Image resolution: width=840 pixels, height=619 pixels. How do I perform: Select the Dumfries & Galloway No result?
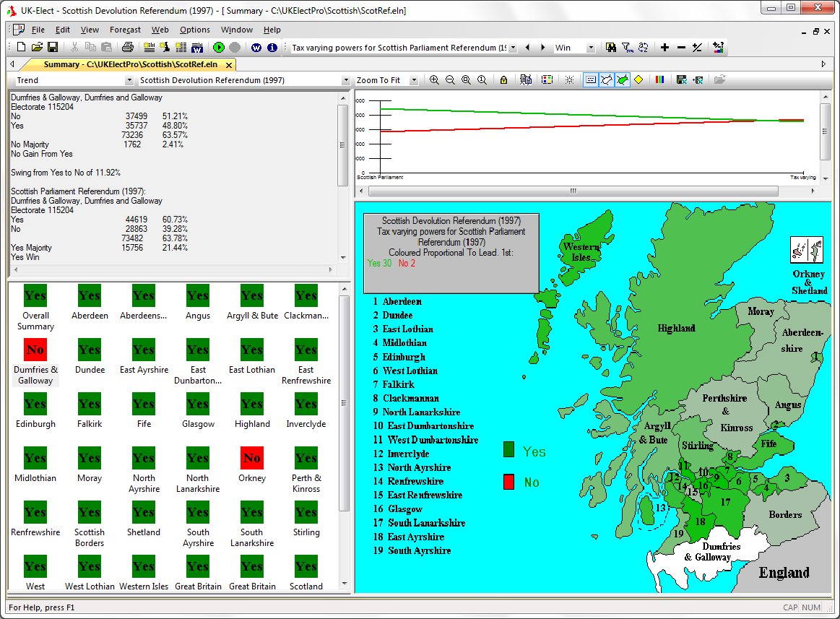point(35,350)
